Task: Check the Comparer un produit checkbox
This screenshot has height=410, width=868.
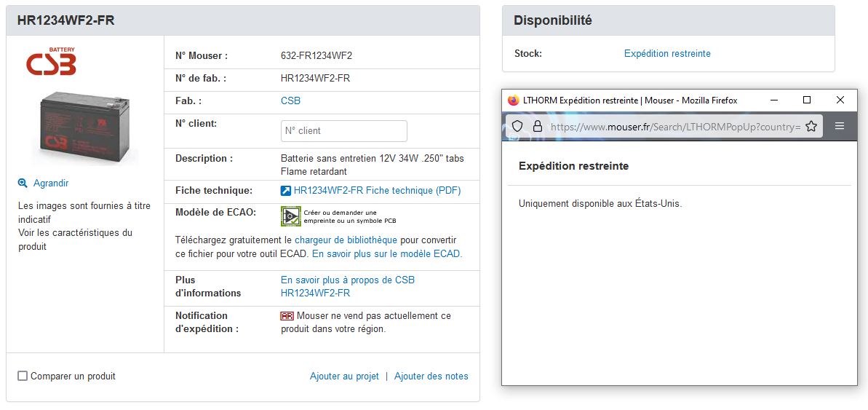Action: tap(23, 376)
